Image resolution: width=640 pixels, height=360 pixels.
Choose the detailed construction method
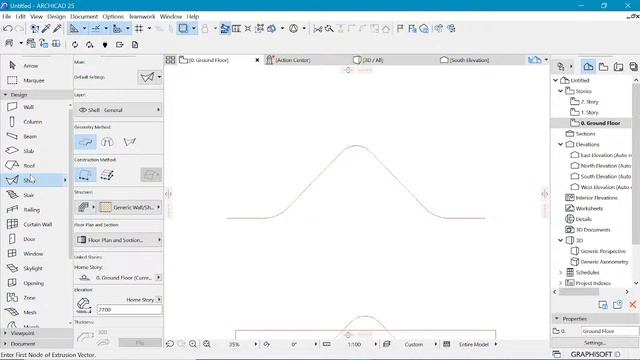pos(107,175)
